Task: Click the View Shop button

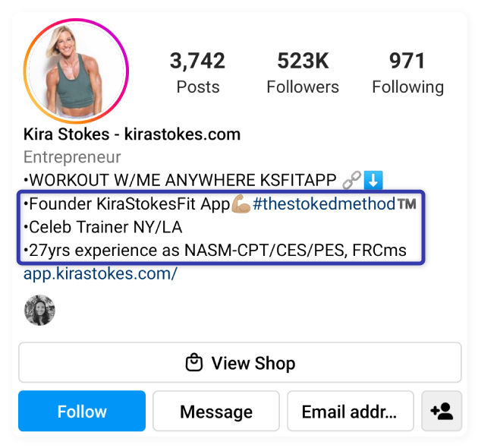Action: [240, 363]
